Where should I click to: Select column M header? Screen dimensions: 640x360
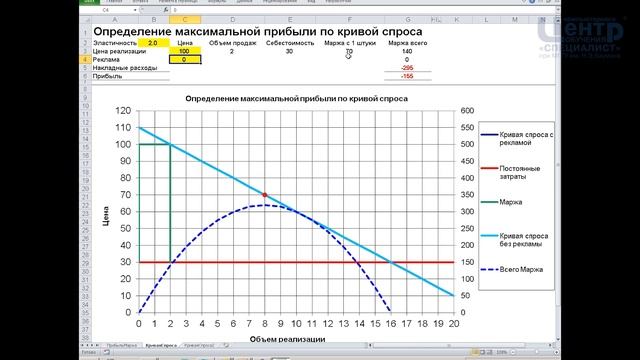515,20
